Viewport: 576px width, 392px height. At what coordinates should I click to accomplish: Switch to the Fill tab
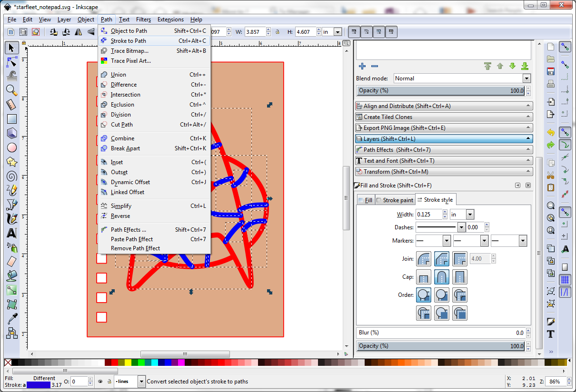[366, 200]
